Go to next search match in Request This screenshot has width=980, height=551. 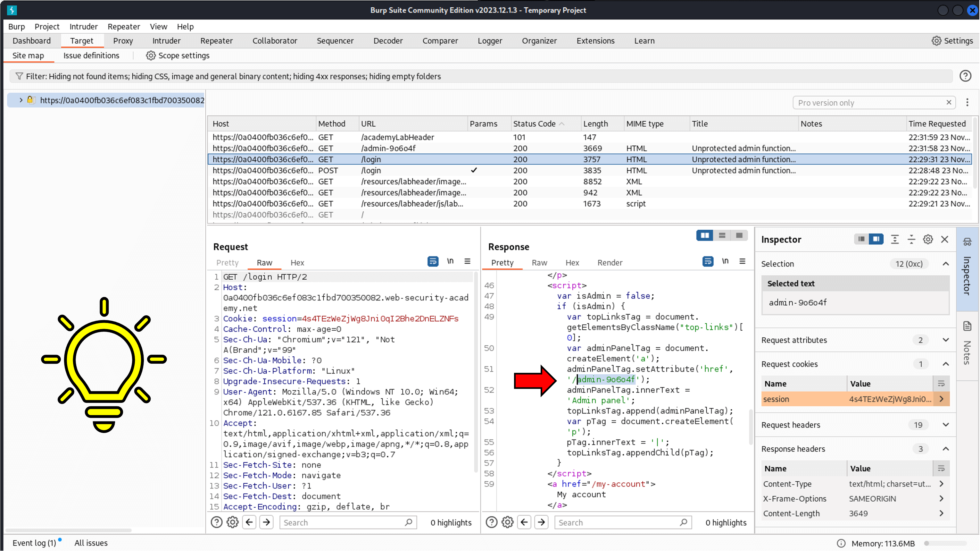266,522
